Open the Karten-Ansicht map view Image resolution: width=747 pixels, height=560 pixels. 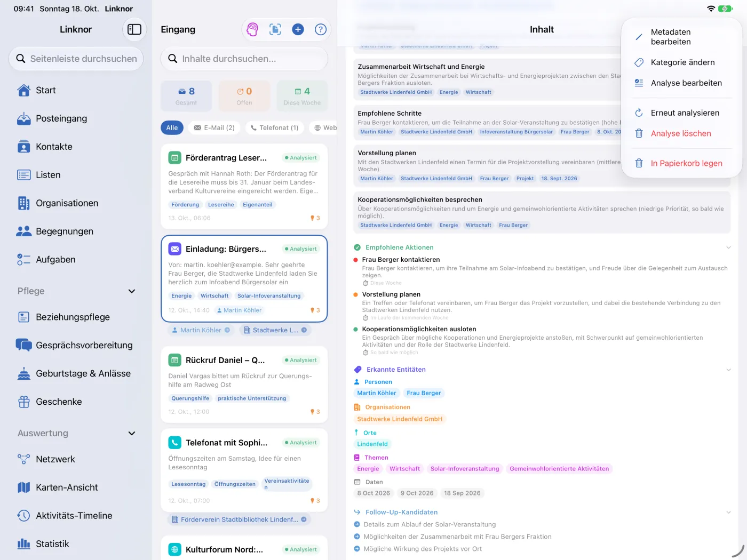[76, 487]
